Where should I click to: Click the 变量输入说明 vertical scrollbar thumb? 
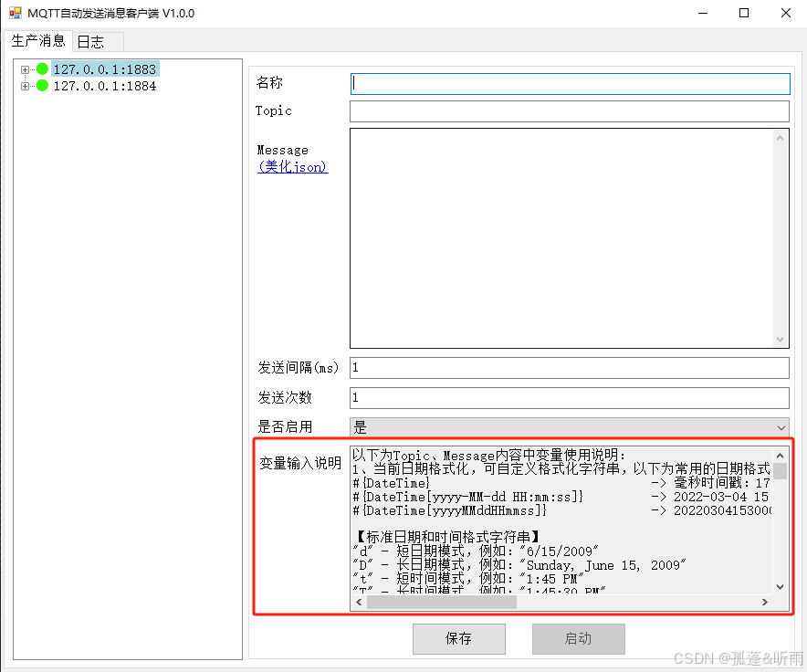(781, 470)
